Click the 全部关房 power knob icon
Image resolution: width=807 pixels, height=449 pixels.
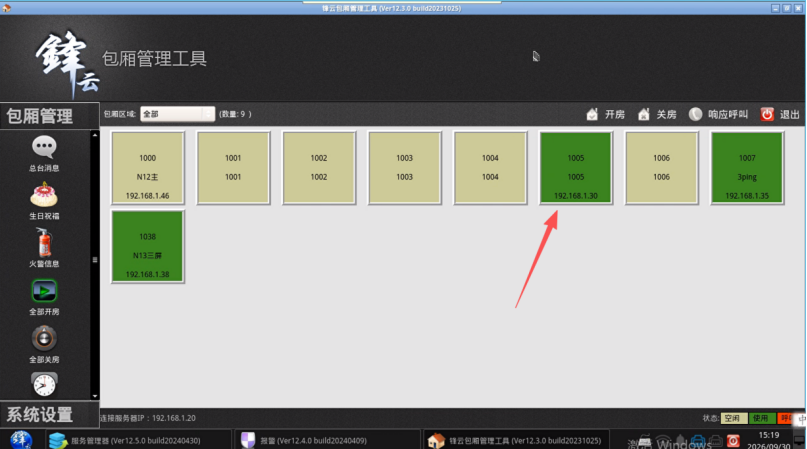pos(44,338)
